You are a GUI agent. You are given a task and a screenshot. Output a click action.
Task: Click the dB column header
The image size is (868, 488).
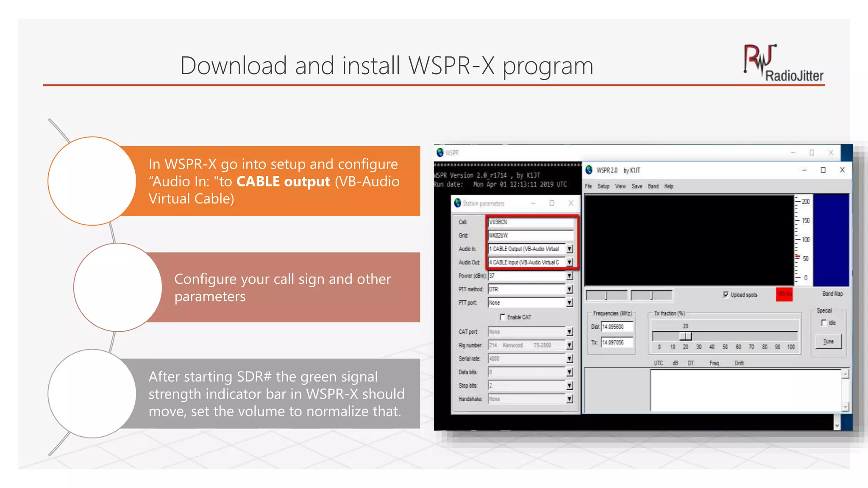675,363
